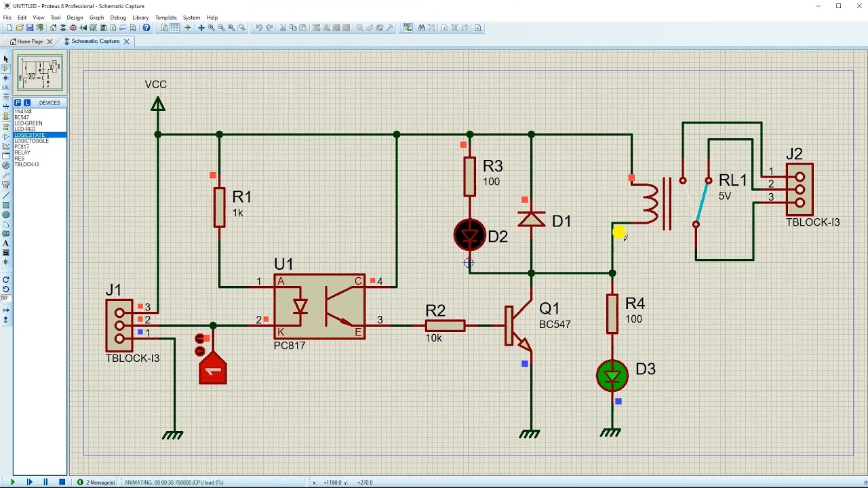Pick the Text Script mode tool
868x488 pixels.
click(x=6, y=97)
